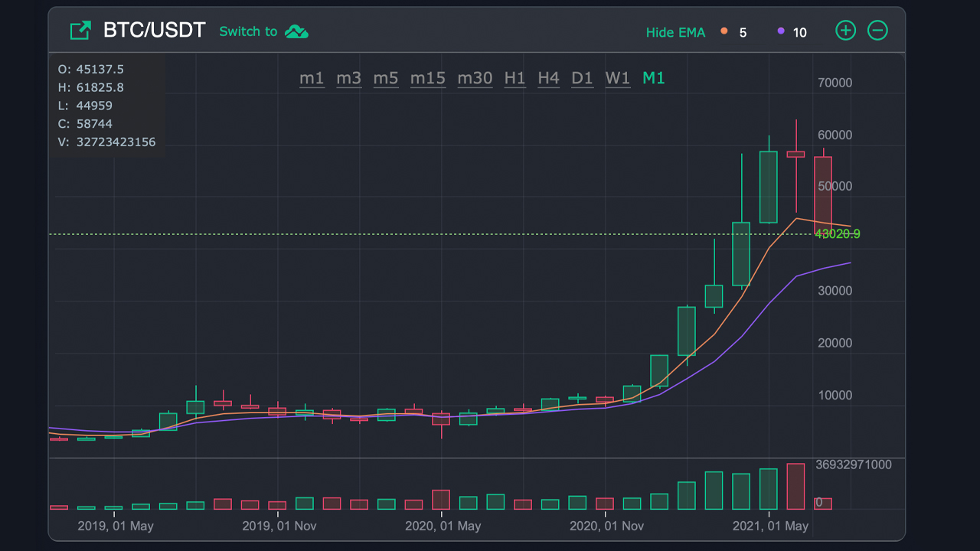Click the cloud-shaped Switch to icon
980x551 pixels.
coord(296,31)
